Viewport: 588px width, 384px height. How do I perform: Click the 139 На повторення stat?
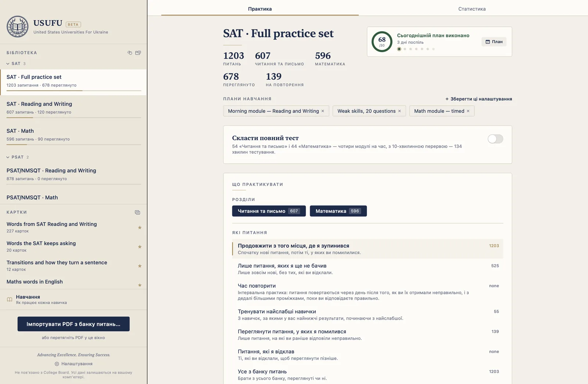tap(285, 79)
